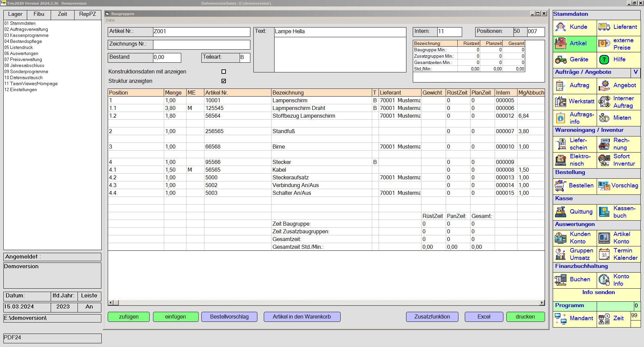Click the green Hilfe question icon

click(x=604, y=60)
